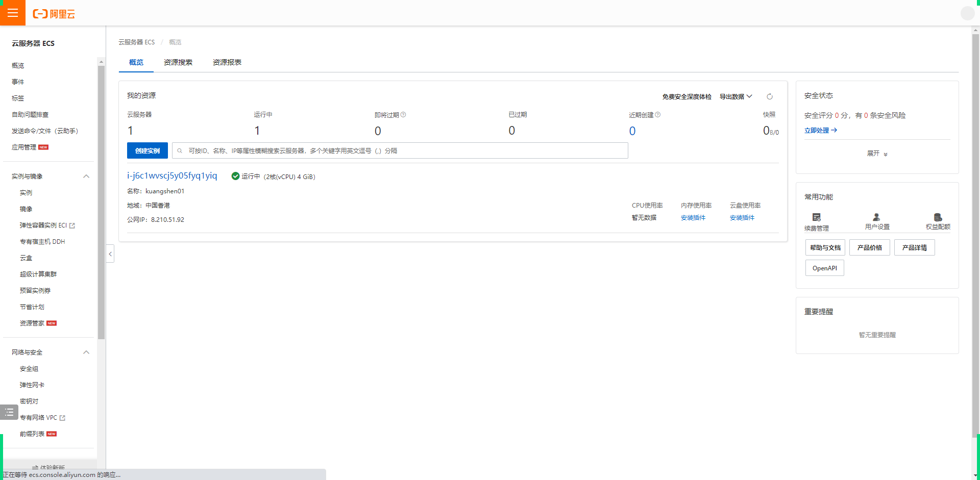Click the sidebar vertical scrollbar
980x480 pixels.
click(x=101, y=202)
